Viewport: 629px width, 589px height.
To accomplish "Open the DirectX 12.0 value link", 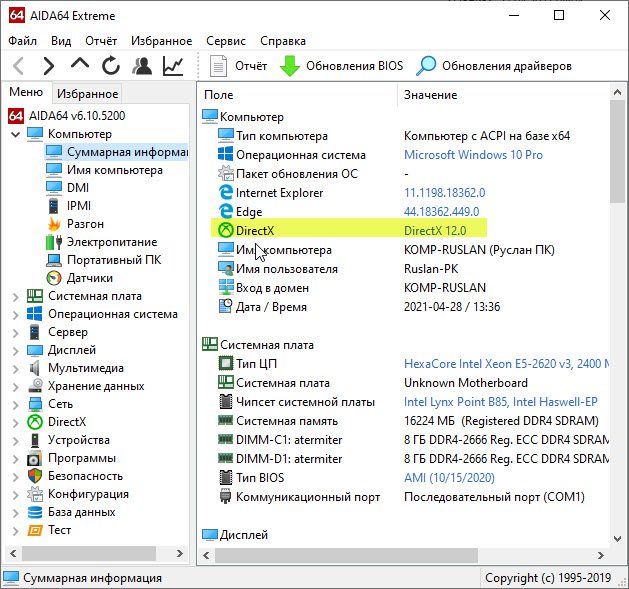I will click(435, 231).
